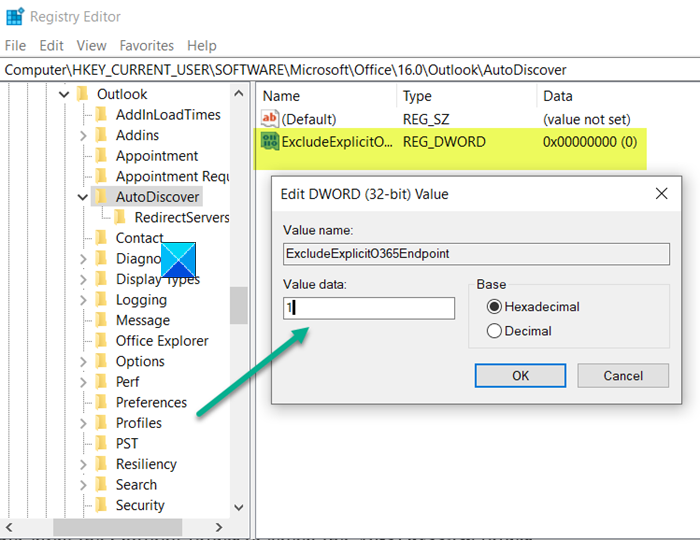The width and height of the screenshot is (700, 540).
Task: Click the Options folder icon
Action: pyautogui.click(x=102, y=361)
